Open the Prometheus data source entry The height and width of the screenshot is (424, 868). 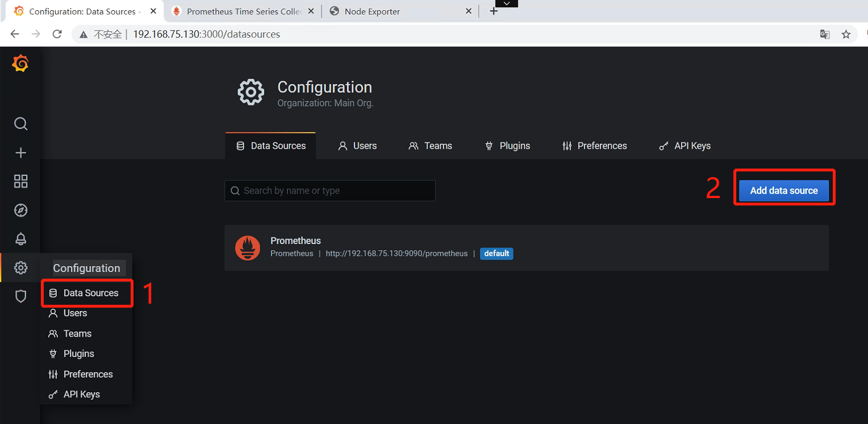(x=527, y=248)
